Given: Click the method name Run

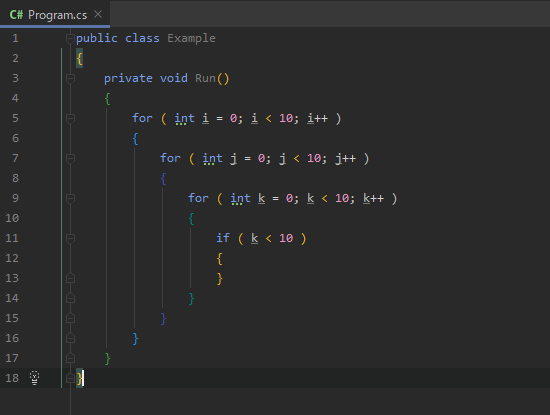Looking at the screenshot, I should coord(205,78).
